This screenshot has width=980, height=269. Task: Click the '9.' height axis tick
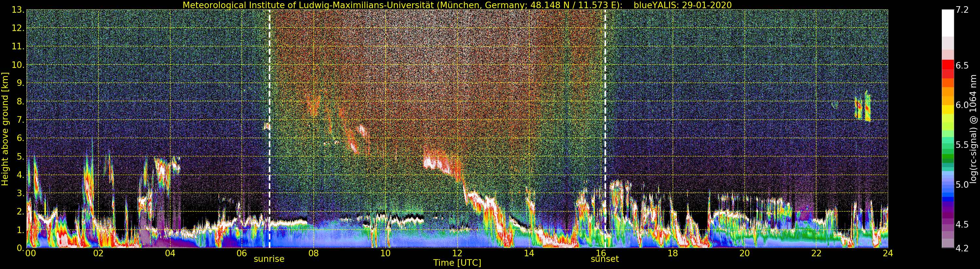[21, 83]
